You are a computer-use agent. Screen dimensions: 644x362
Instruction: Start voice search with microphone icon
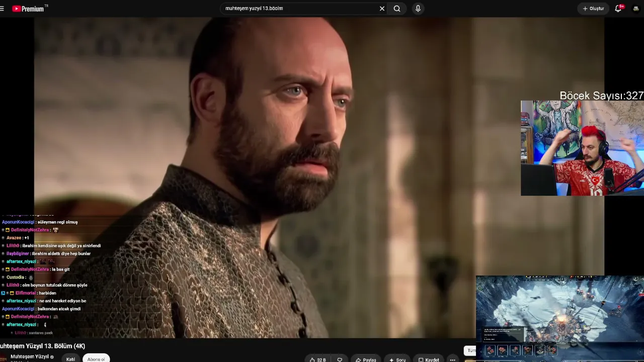point(418,9)
